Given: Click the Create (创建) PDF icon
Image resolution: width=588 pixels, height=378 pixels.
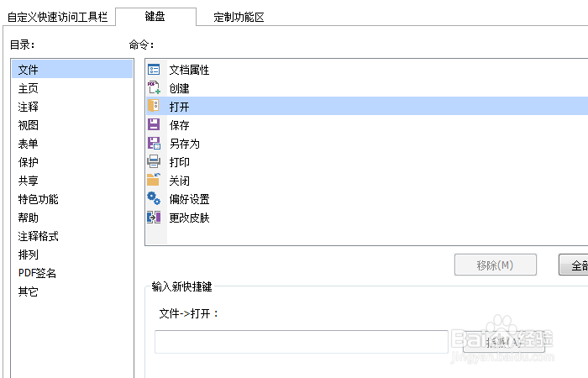Looking at the screenshot, I should (x=154, y=88).
